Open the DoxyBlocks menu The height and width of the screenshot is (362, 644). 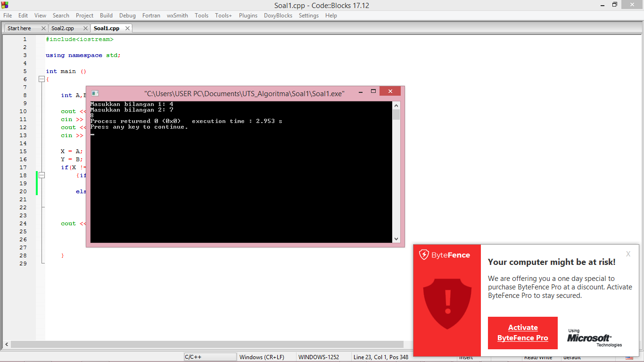278,16
